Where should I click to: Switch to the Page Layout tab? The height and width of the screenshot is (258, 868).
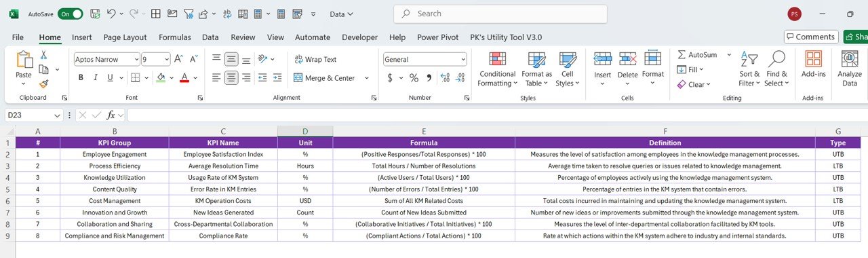click(125, 37)
